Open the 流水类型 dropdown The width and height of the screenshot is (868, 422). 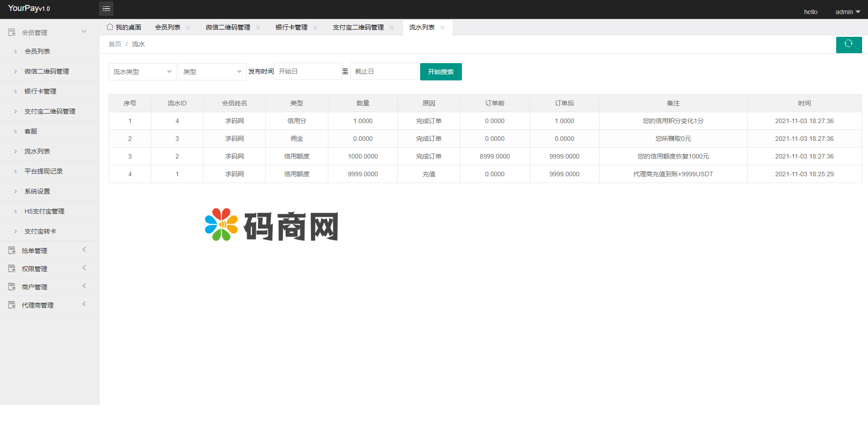[x=142, y=72]
